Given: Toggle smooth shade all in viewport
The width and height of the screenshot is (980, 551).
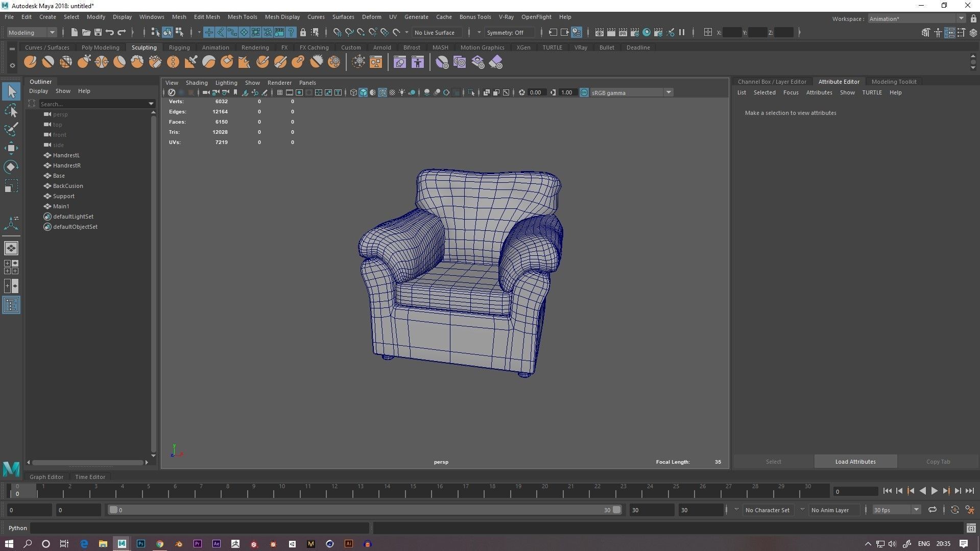Looking at the screenshot, I should coord(363,92).
